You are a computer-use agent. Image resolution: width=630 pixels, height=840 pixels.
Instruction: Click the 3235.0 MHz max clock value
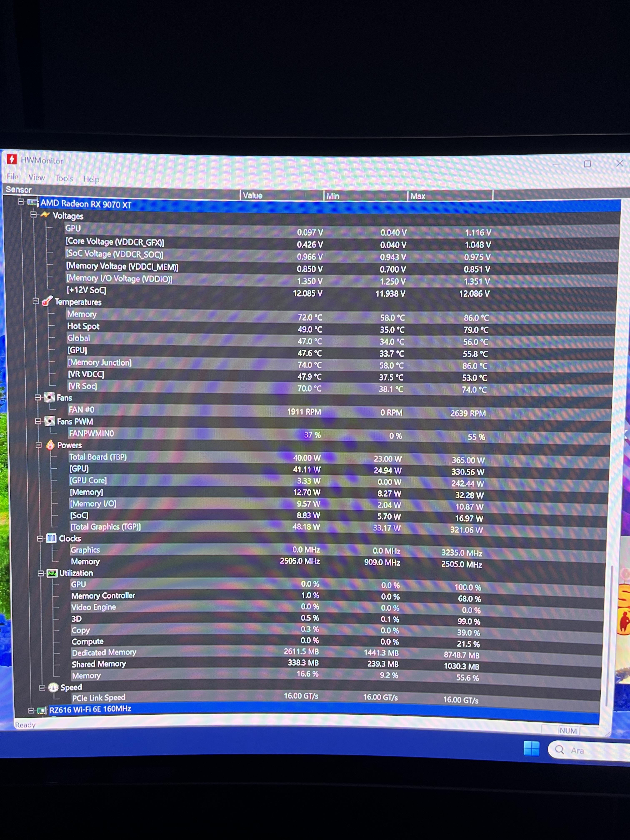click(461, 553)
